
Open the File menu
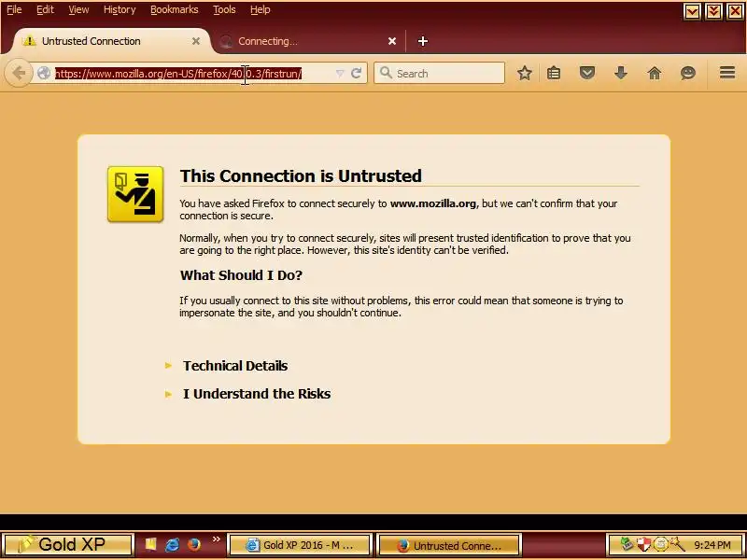tap(14, 9)
